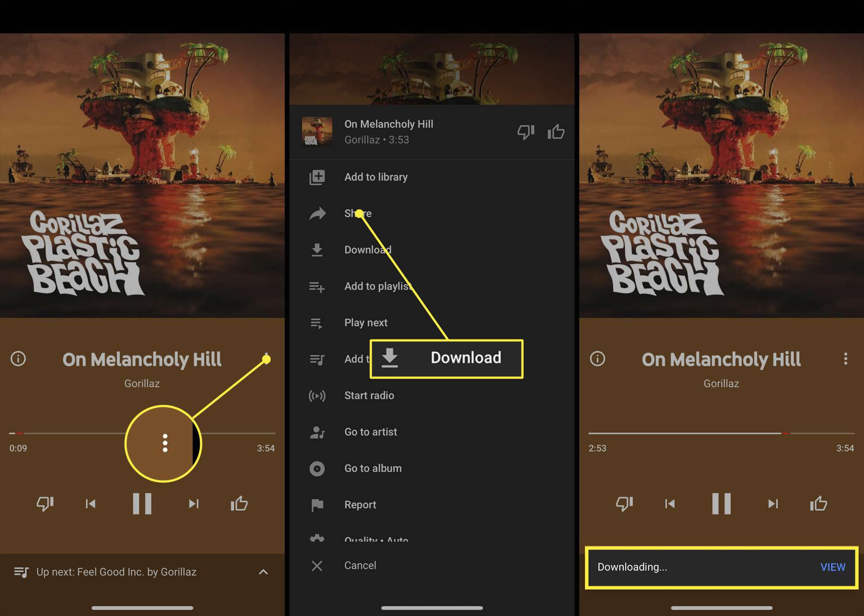Choose Play next from menu
The image size is (864, 616).
[432, 323]
